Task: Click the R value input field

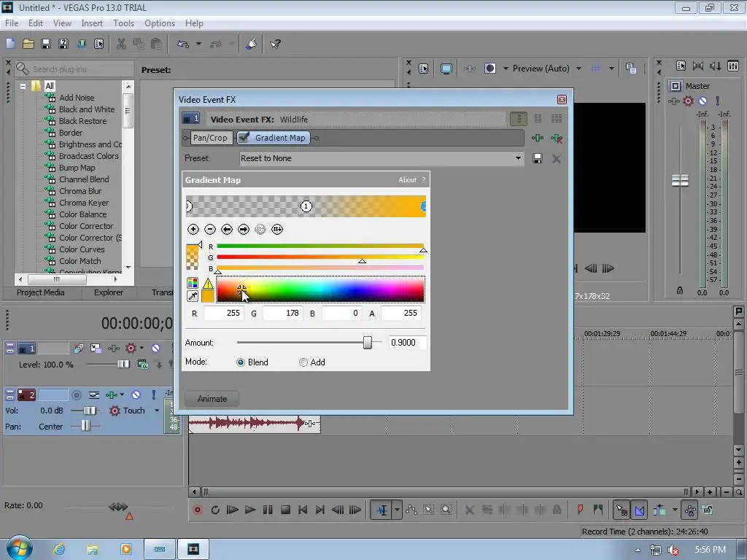Action: click(x=224, y=314)
